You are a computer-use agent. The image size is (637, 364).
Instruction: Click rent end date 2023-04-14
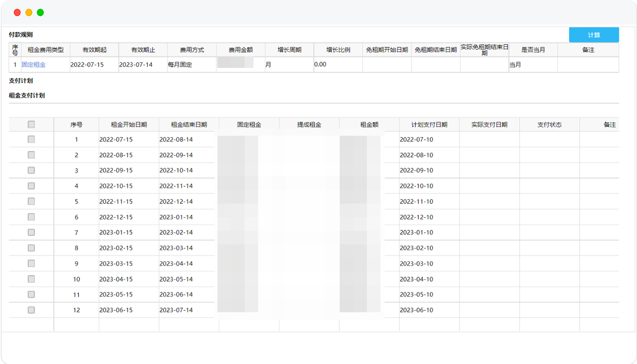[176, 263]
